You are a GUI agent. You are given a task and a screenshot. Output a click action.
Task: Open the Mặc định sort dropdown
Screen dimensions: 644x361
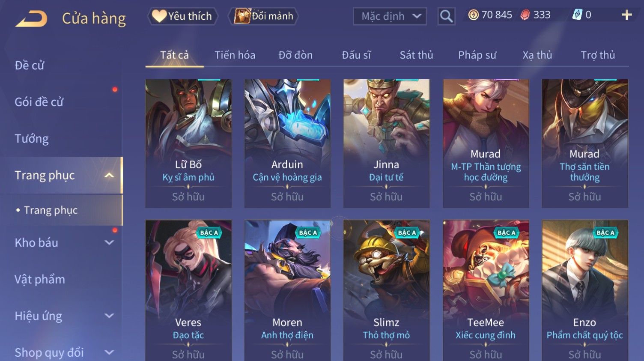pyautogui.click(x=390, y=17)
